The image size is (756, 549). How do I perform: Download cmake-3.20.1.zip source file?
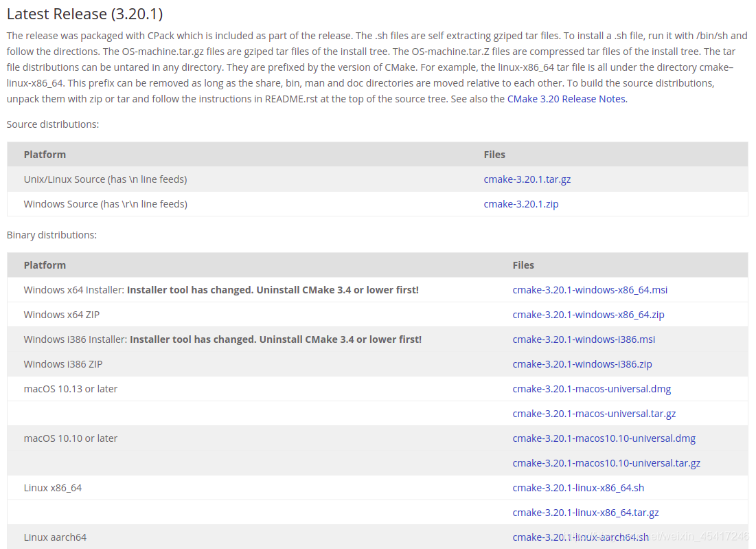pyautogui.click(x=520, y=204)
